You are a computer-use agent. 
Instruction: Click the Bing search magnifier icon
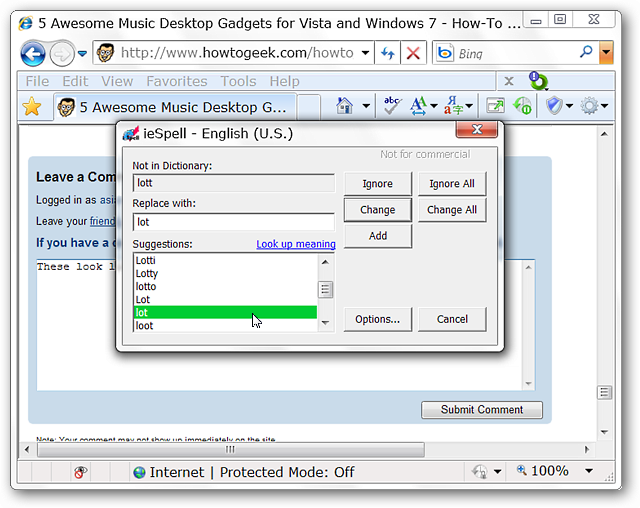coord(586,52)
